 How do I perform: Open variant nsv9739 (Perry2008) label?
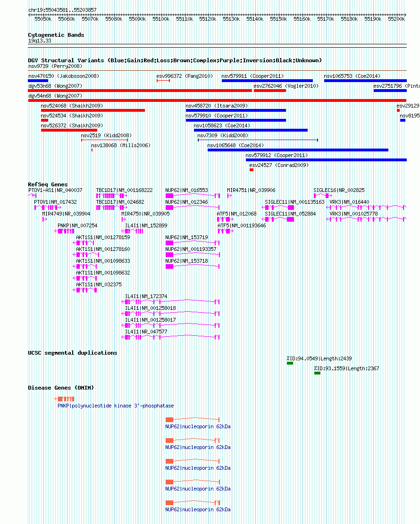point(55,66)
